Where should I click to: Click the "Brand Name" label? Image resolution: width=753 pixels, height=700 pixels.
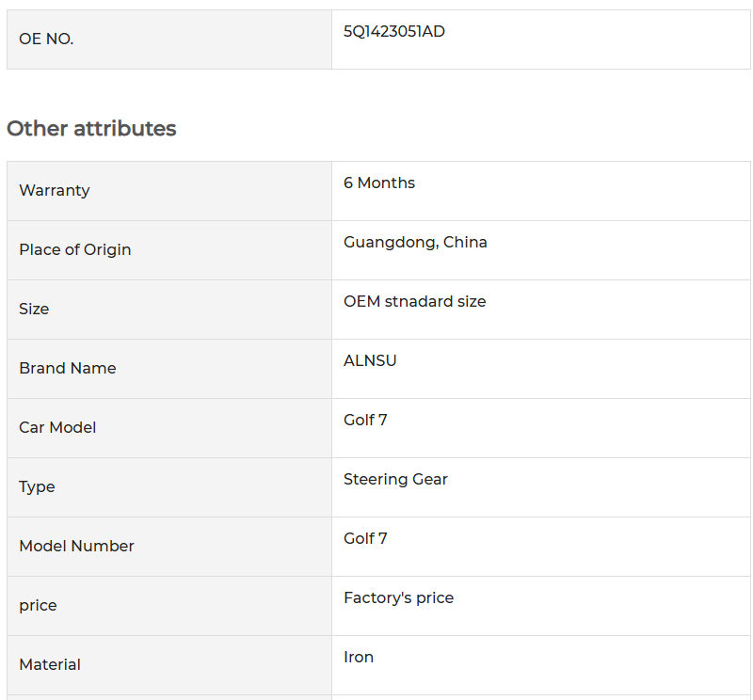coord(68,368)
